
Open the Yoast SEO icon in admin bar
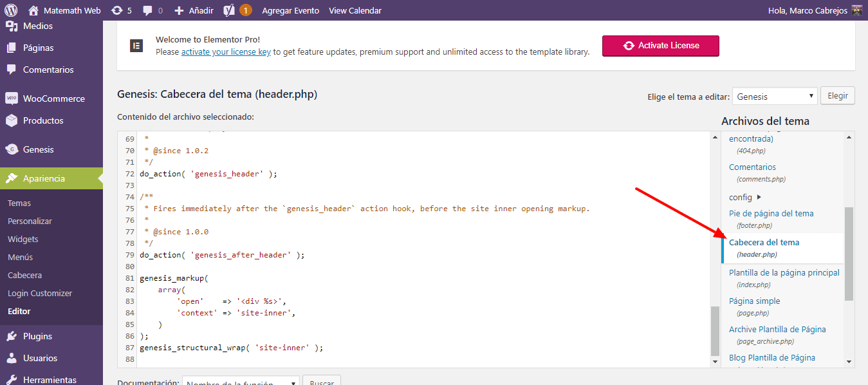[229, 10]
